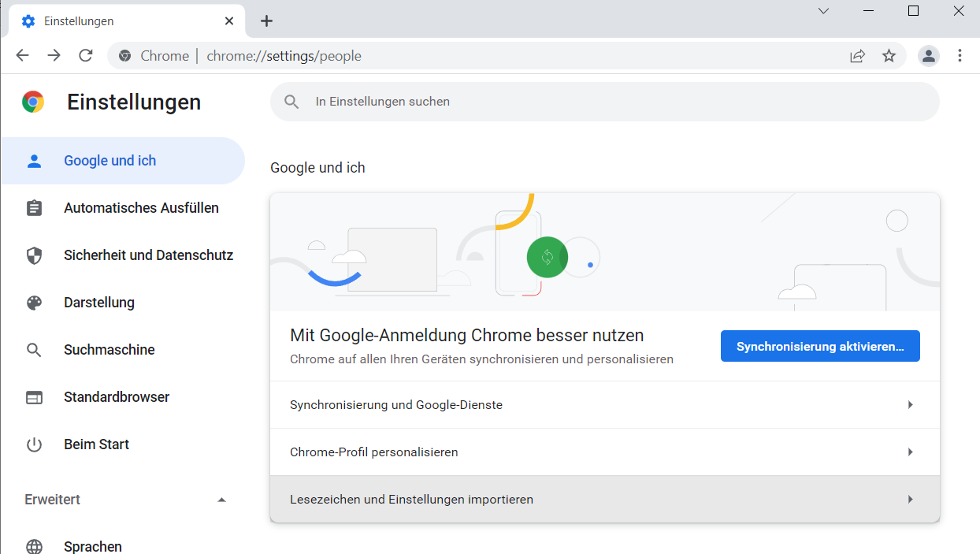
Task: Click Synchronisierung aktivieren button
Action: tap(820, 346)
